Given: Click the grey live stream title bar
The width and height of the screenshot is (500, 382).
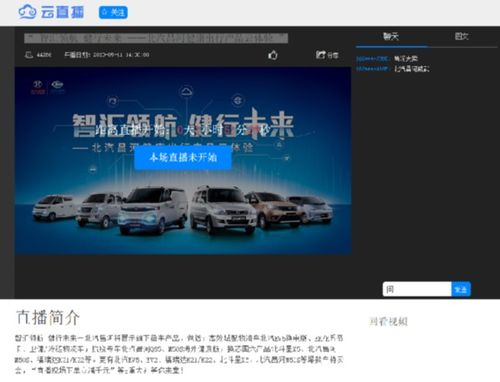Looking at the screenshot, I should (x=156, y=38).
